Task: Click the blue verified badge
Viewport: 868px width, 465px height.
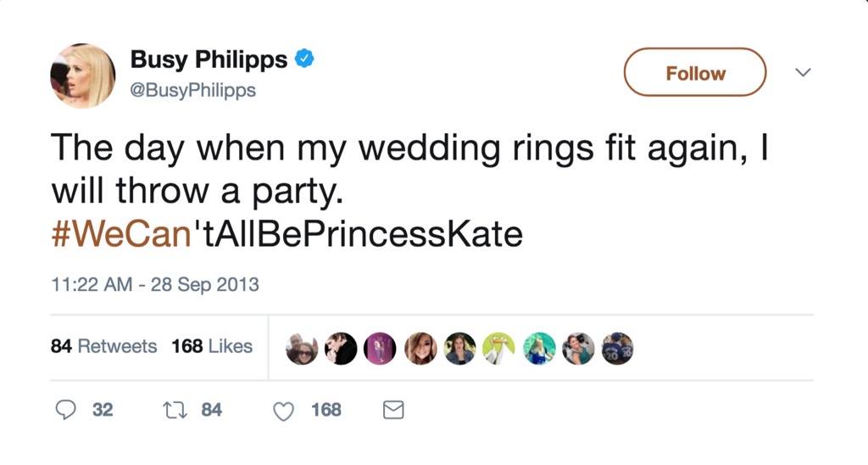Action: tap(305, 59)
